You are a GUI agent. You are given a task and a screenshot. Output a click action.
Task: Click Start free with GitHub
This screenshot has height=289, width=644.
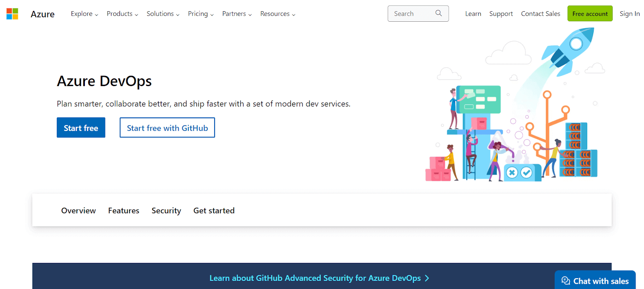167,127
